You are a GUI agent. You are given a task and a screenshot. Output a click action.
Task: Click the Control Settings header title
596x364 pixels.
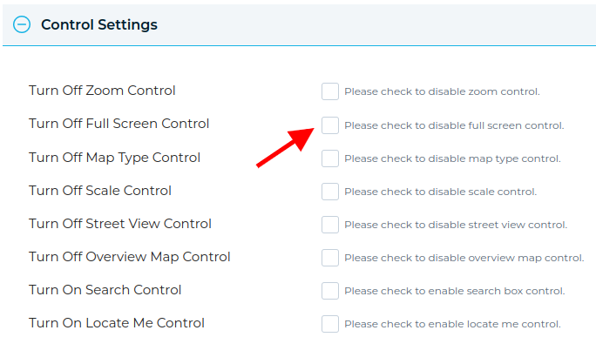98,25
